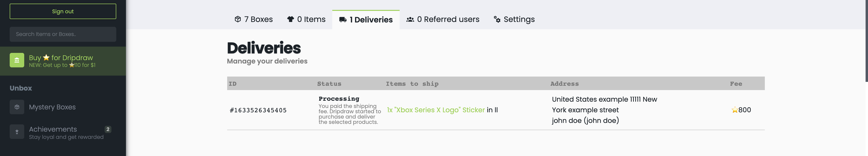Open the 7 Boxes tab

pyautogui.click(x=254, y=19)
